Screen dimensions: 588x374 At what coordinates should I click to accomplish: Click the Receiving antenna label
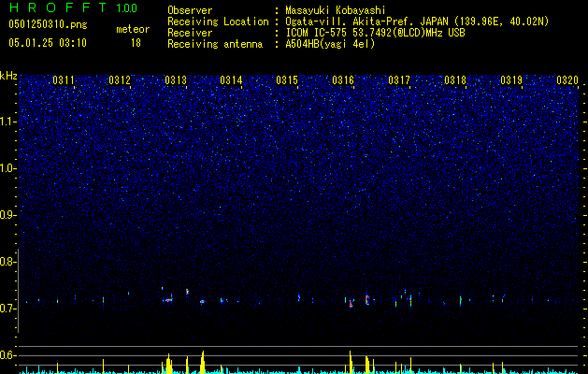215,44
